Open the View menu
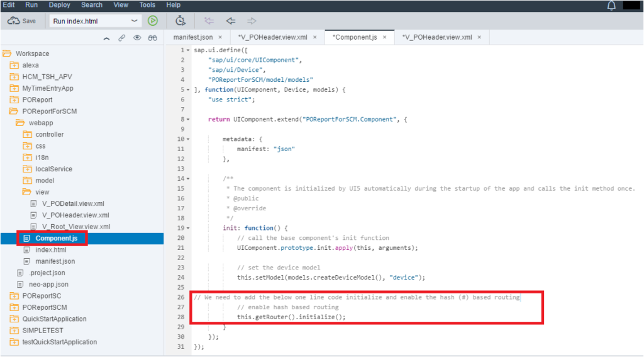This screenshot has width=644, height=357. (121, 5)
